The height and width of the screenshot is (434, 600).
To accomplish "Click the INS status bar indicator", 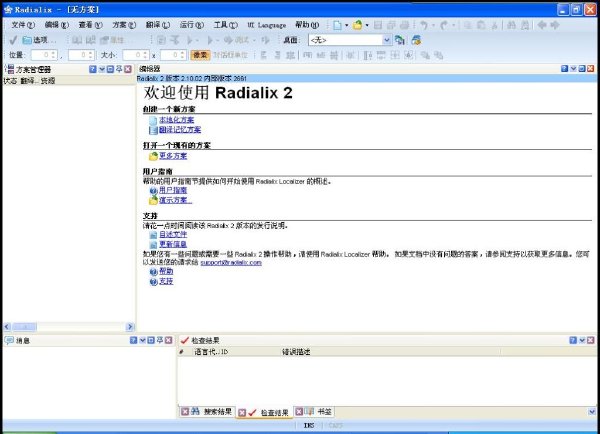I will coord(309,425).
